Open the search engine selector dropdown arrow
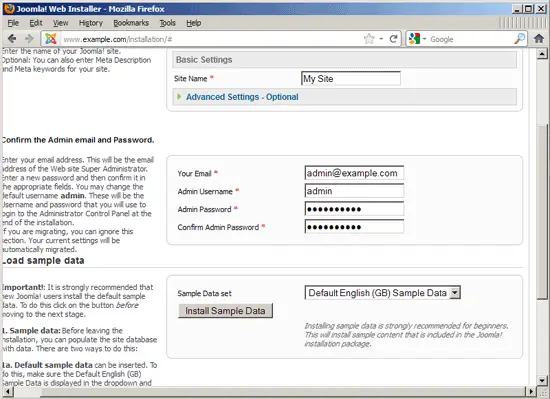The width and height of the screenshot is (550, 399). click(x=424, y=39)
